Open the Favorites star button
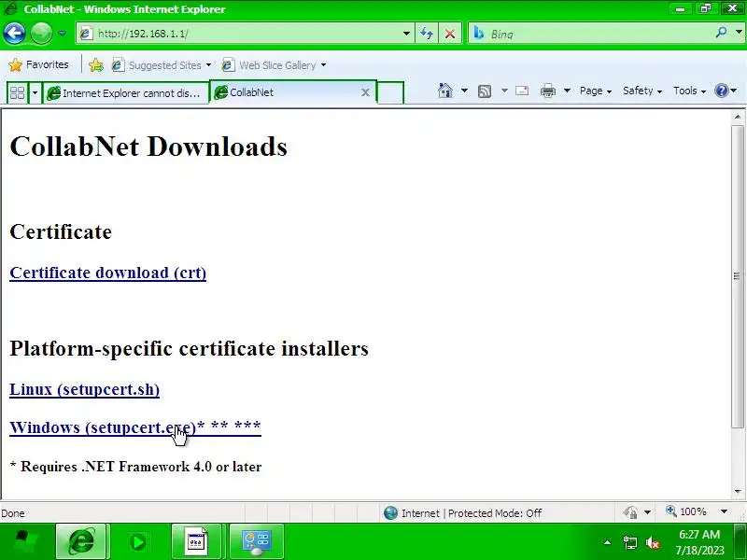Screen dimensions: 747x560 [38, 64]
